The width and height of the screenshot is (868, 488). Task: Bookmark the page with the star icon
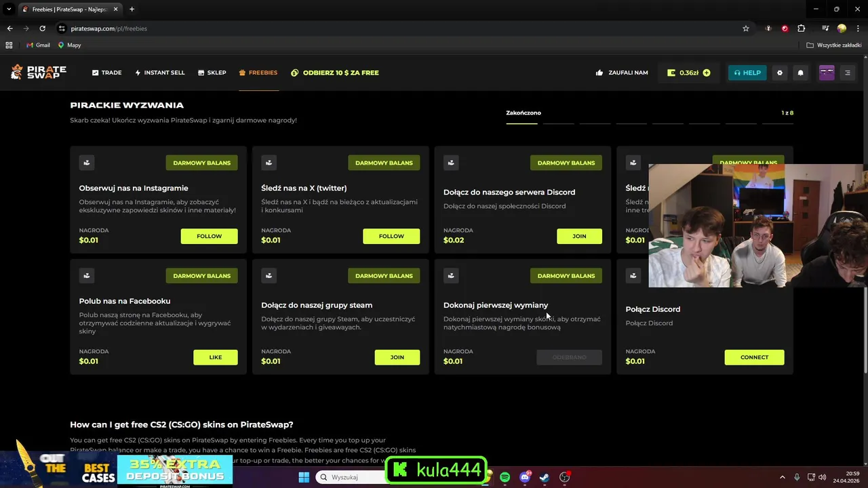point(746,28)
